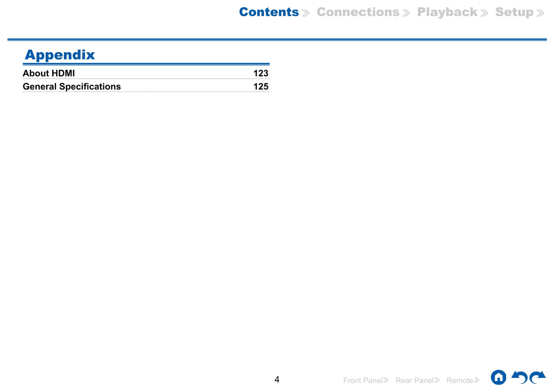Click the Home icon
Screen dimensions: 554x392
(498, 377)
